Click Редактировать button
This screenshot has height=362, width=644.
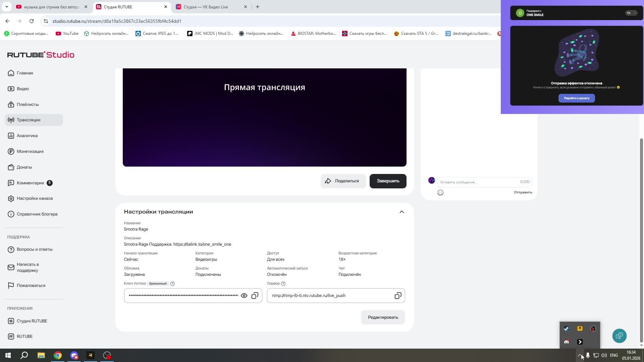coord(383,317)
